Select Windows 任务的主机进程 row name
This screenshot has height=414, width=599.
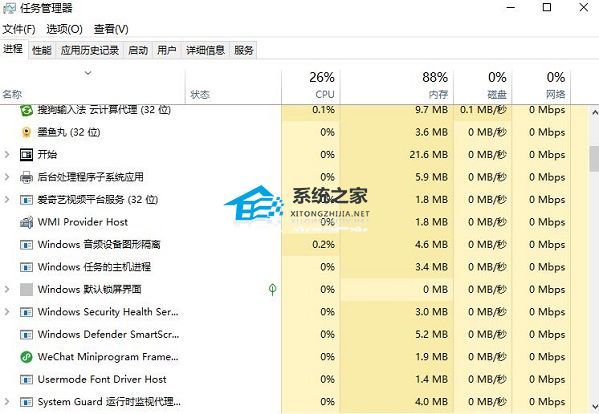(x=94, y=267)
